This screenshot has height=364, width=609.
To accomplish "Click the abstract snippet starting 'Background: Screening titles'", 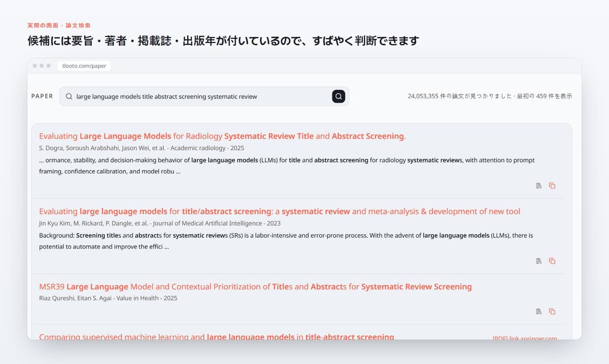I will pyautogui.click(x=286, y=241).
